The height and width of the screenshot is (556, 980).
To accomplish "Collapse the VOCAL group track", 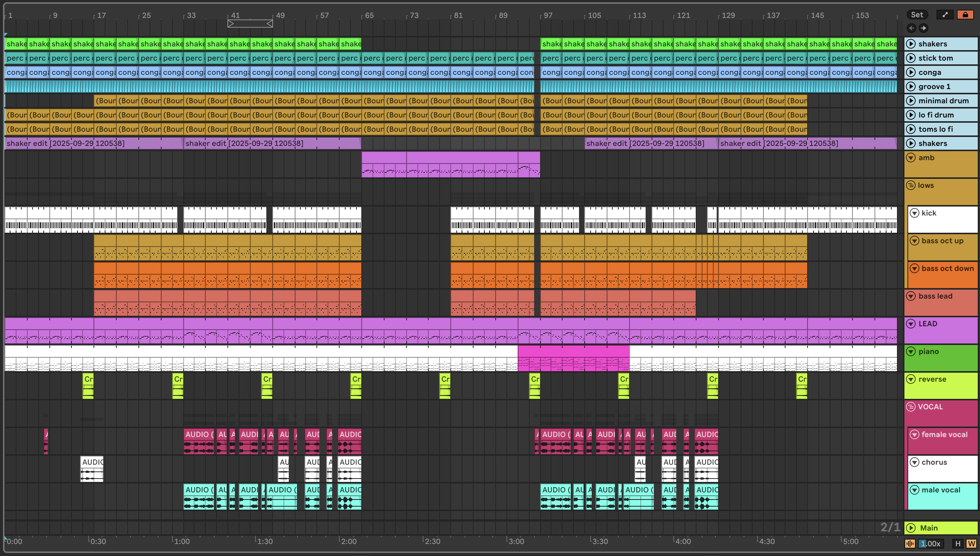I will coord(911,407).
